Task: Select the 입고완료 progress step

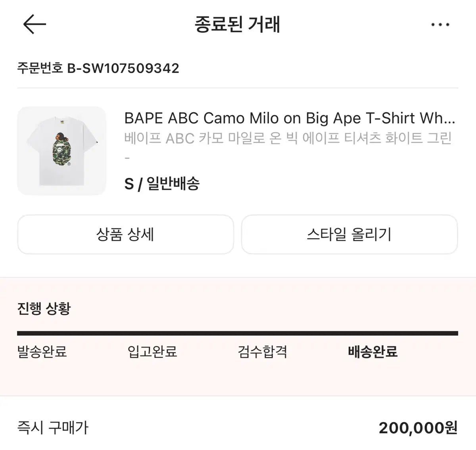Action: pyautogui.click(x=152, y=352)
